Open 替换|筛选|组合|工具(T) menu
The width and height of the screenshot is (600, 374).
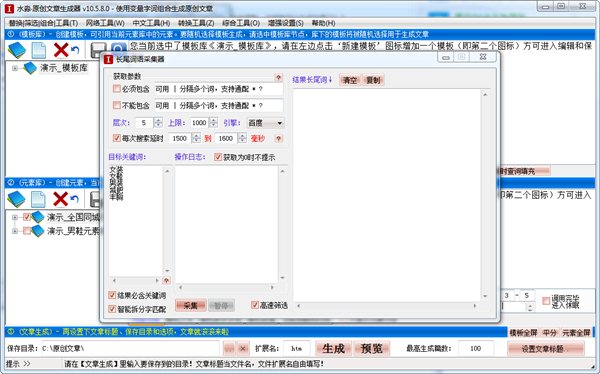[x=43, y=23]
